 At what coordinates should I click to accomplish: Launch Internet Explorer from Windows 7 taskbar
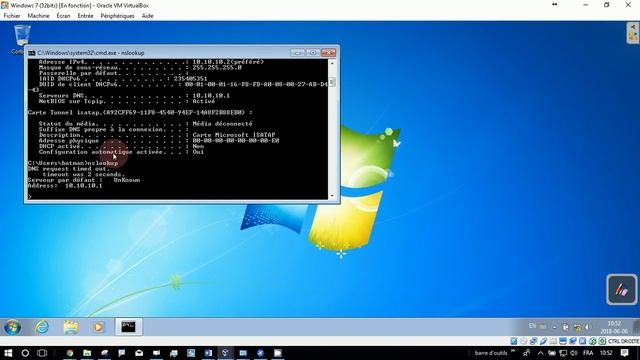point(42,327)
